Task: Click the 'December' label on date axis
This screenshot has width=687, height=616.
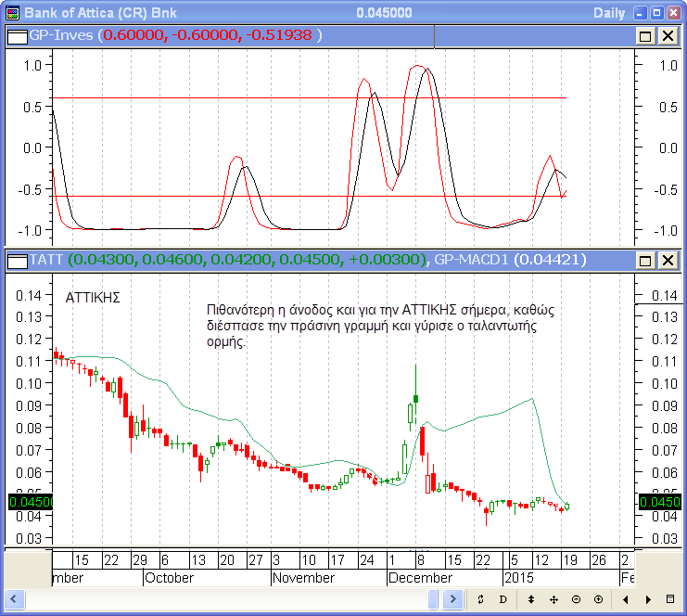Action: coord(420,578)
